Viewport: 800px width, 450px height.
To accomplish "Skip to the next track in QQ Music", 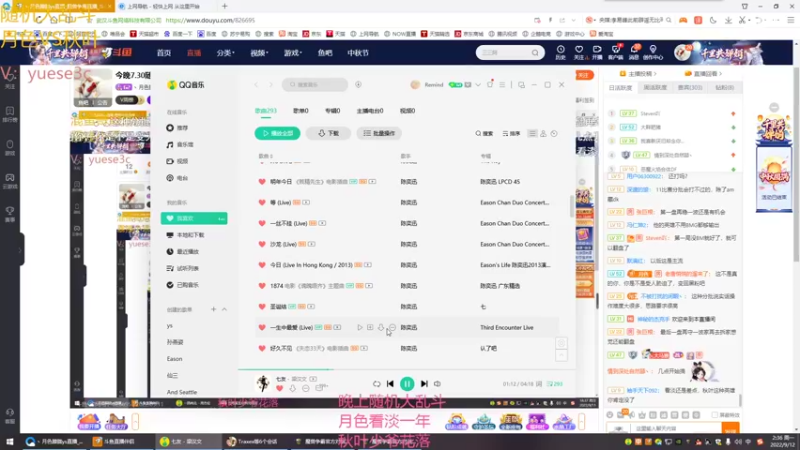I will [x=424, y=384].
